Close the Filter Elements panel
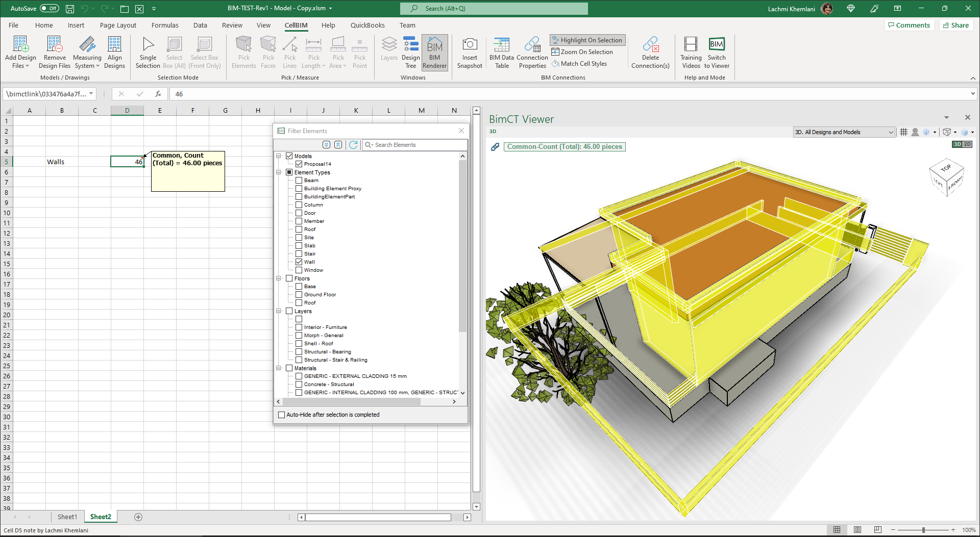This screenshot has width=980, height=537. (x=461, y=131)
